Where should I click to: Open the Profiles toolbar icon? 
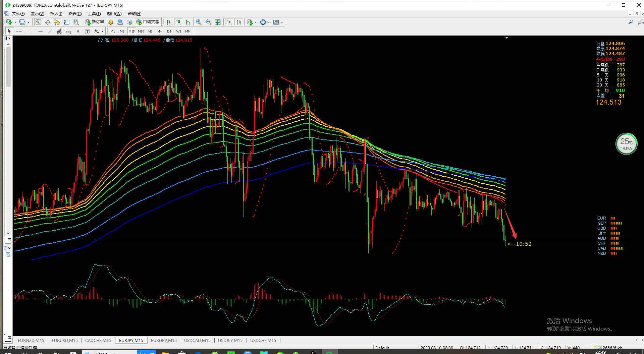[x=22, y=22]
